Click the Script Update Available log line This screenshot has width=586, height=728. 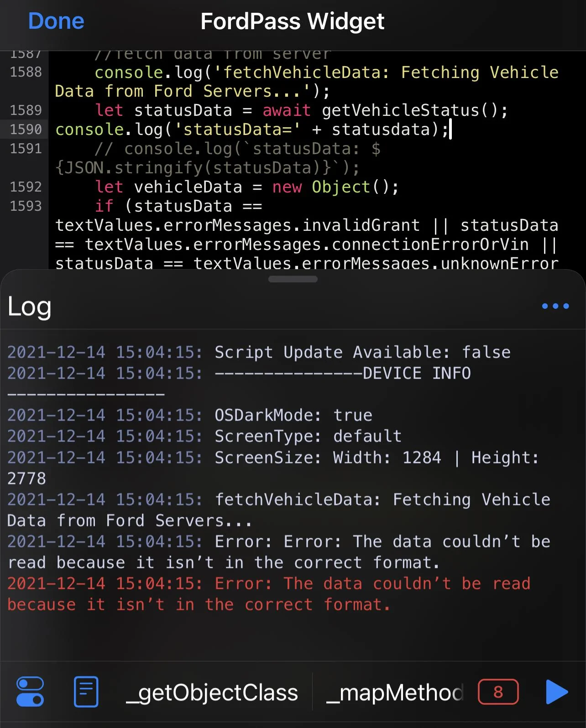258,352
